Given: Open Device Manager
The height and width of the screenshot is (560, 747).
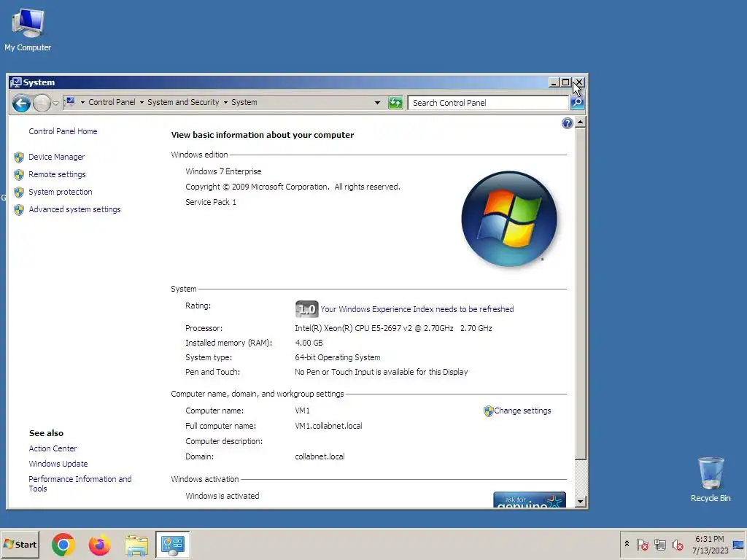Looking at the screenshot, I should [x=57, y=157].
